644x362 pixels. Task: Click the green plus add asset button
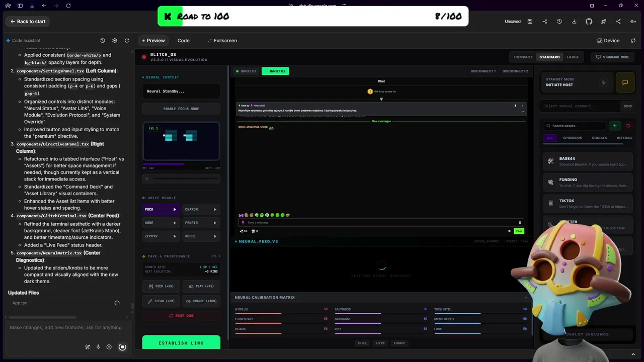(x=614, y=126)
